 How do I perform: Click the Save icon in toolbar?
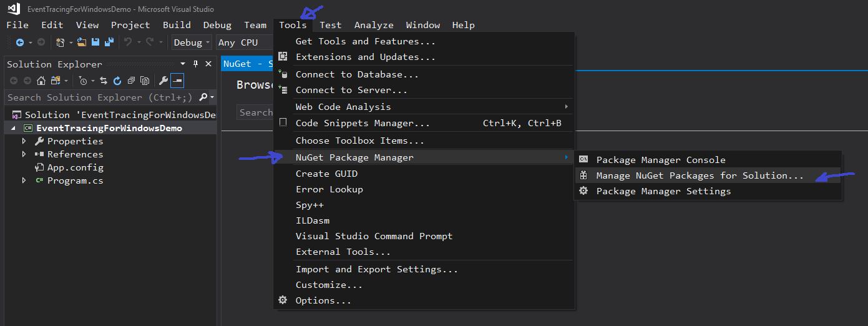click(95, 42)
